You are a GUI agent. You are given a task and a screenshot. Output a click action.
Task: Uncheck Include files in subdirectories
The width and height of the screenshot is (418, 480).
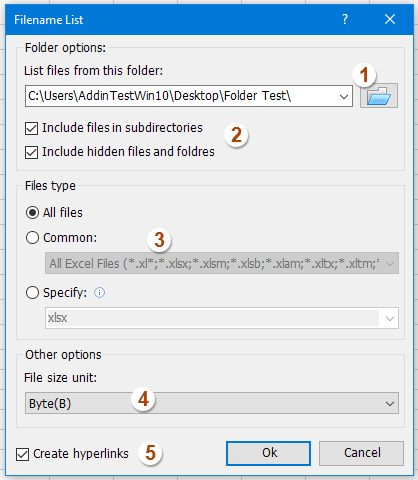[32, 128]
